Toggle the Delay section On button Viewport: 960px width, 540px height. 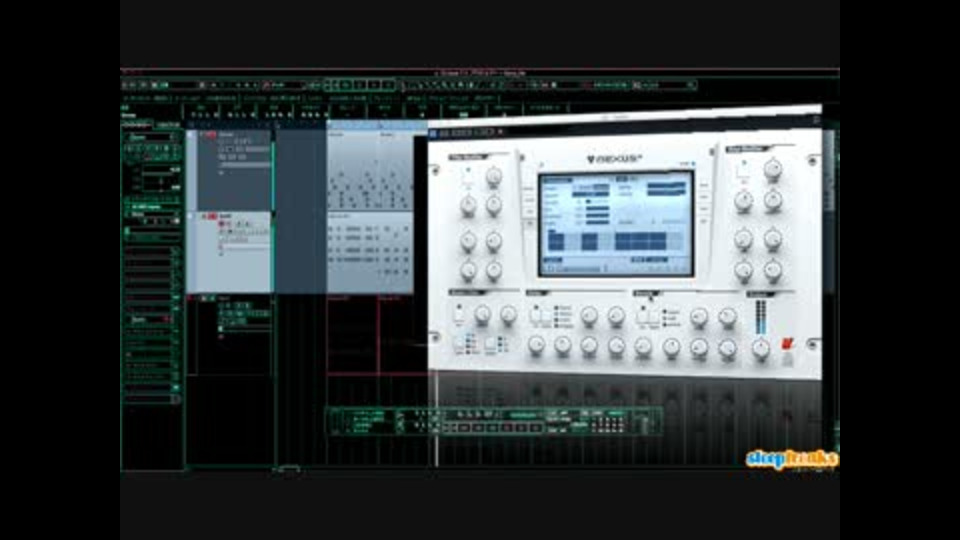pyautogui.click(x=535, y=315)
